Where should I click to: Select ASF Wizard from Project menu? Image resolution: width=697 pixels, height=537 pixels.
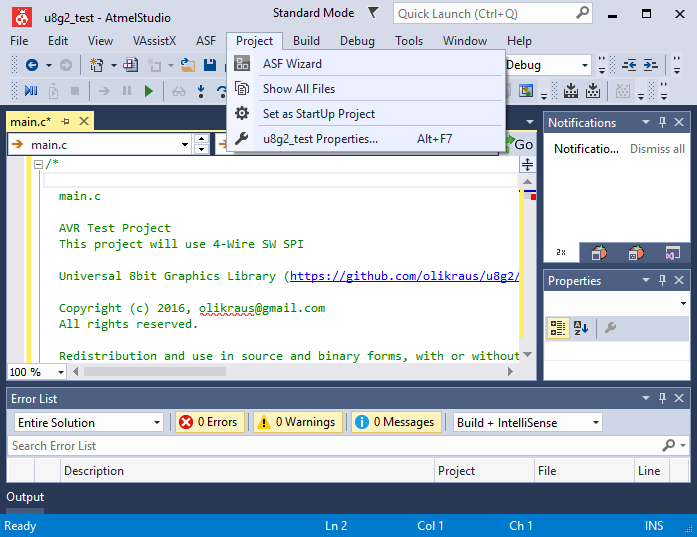point(292,64)
